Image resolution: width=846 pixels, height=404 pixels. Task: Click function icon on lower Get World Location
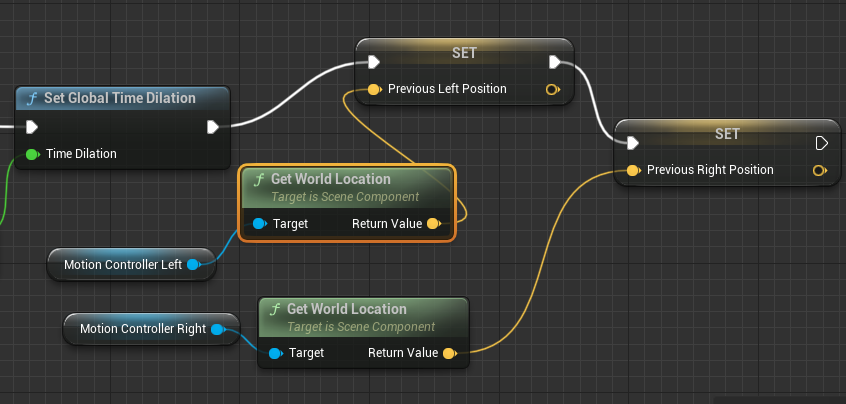[275, 310]
